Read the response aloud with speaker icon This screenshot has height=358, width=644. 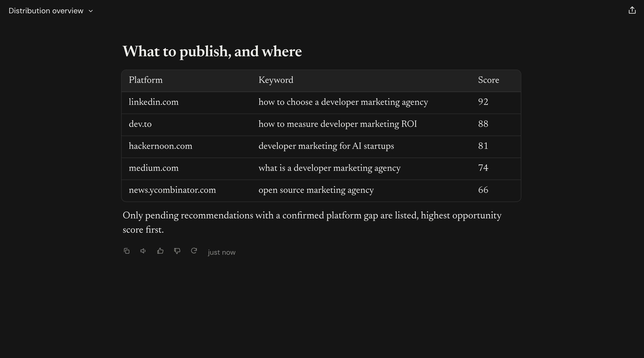(x=143, y=251)
